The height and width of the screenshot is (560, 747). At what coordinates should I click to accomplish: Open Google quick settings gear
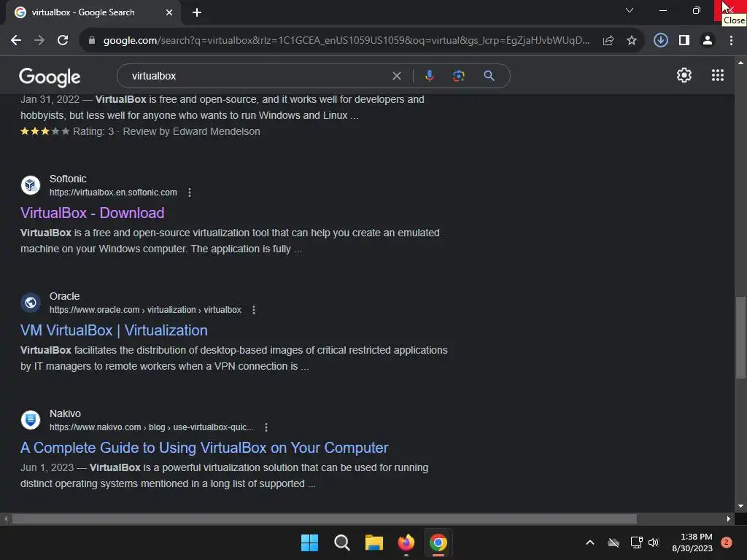point(684,75)
